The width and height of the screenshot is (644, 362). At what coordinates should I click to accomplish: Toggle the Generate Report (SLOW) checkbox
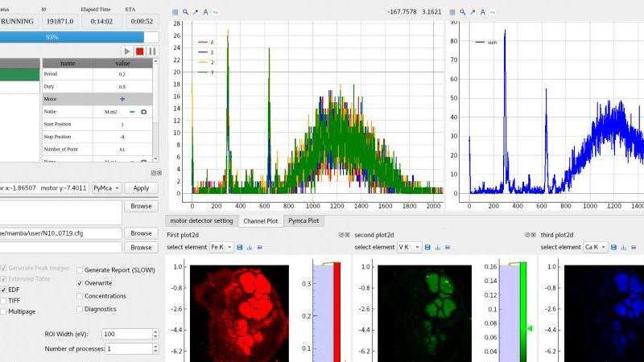80,270
